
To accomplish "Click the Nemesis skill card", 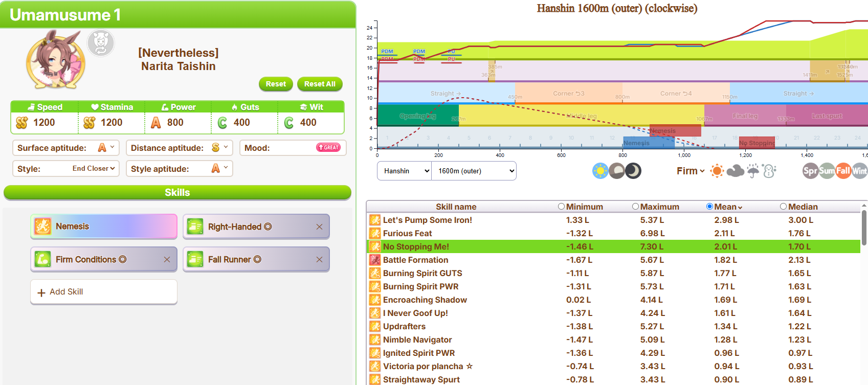I will click(x=104, y=227).
